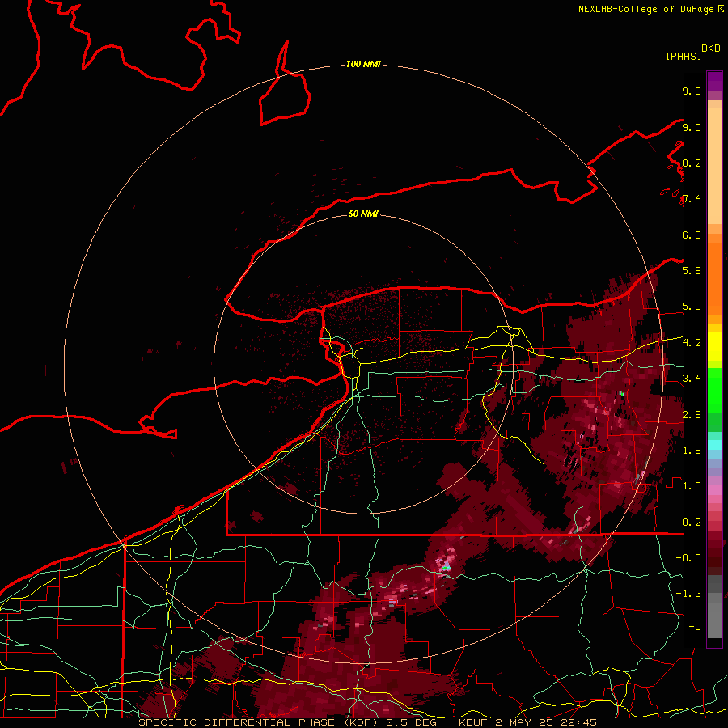Click the 5.0 value on the color scale
Image resolution: width=728 pixels, height=728 pixels.
(692, 307)
